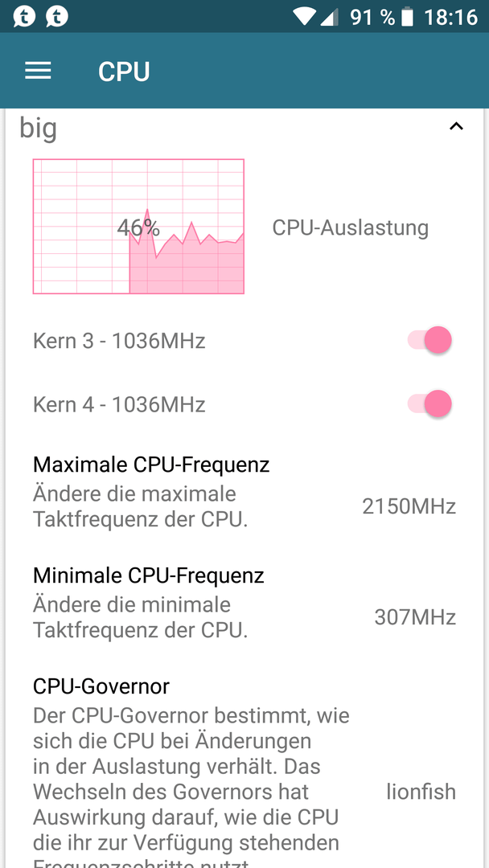The height and width of the screenshot is (868, 489).
Task: Tap the CPU-Auslastung usage graph
Action: pos(138,227)
